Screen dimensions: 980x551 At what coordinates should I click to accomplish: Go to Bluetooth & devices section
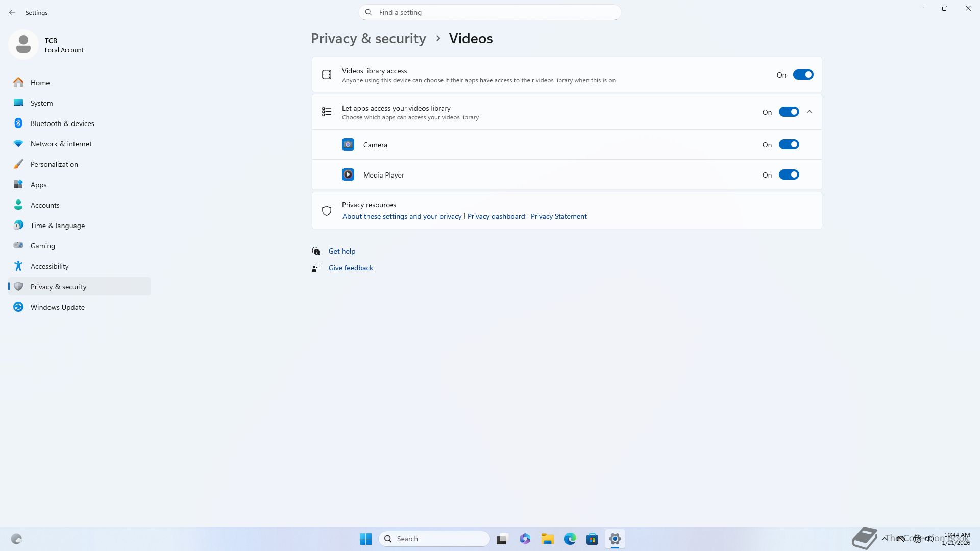[62, 123]
